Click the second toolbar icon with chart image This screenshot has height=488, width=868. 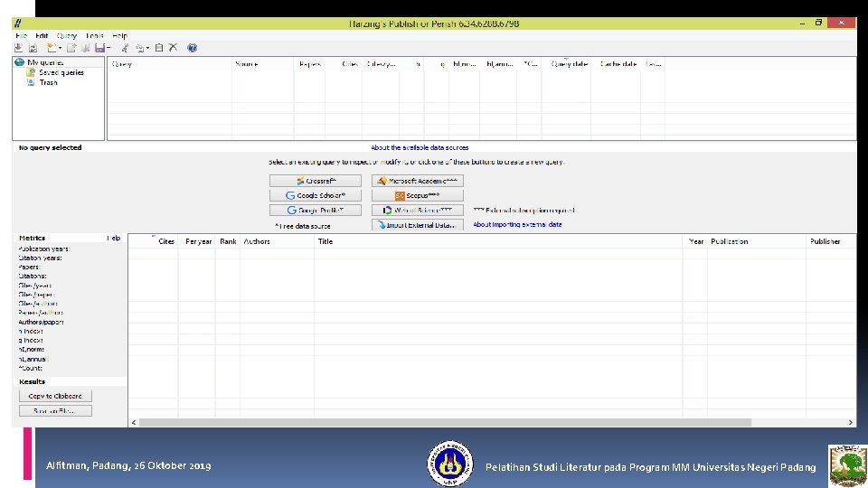click(33, 48)
